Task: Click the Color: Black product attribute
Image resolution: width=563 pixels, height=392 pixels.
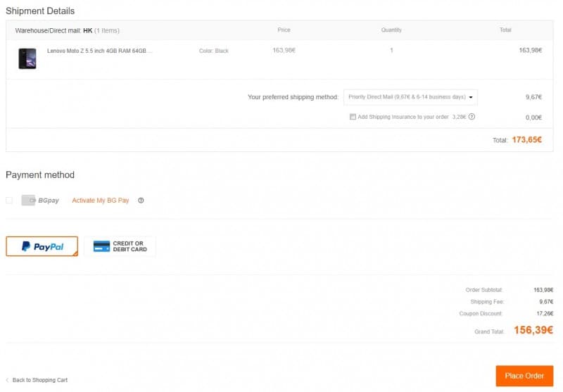Action: click(x=214, y=51)
